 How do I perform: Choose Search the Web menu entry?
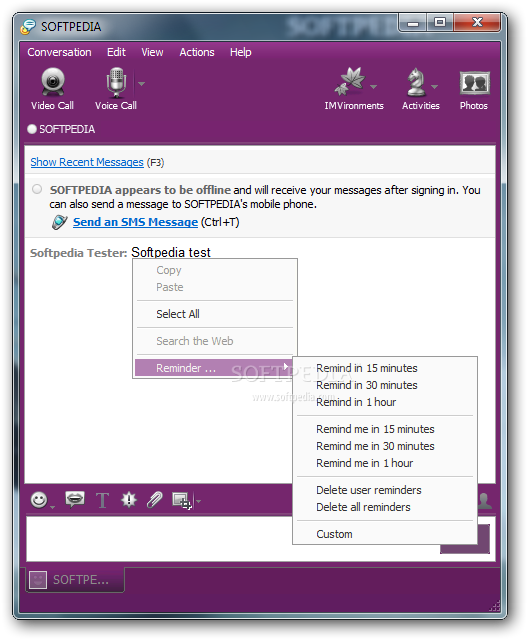point(215,341)
